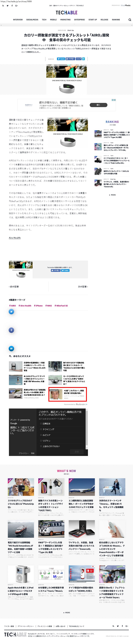Image resolution: width=133 pixels, height=644 pixels.
Task: Click the Tweet share button under headline
Action: point(61,59)
